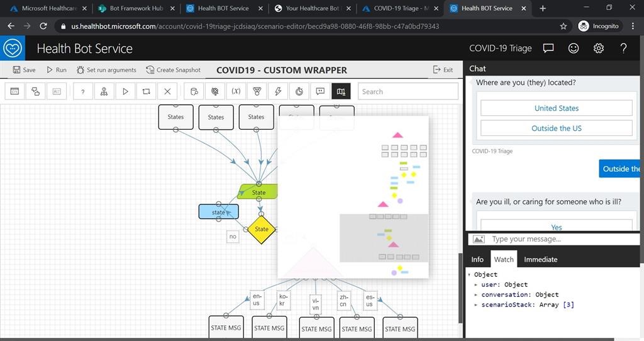Toggle the minimap overlay
The image size is (644, 341).
click(x=341, y=91)
